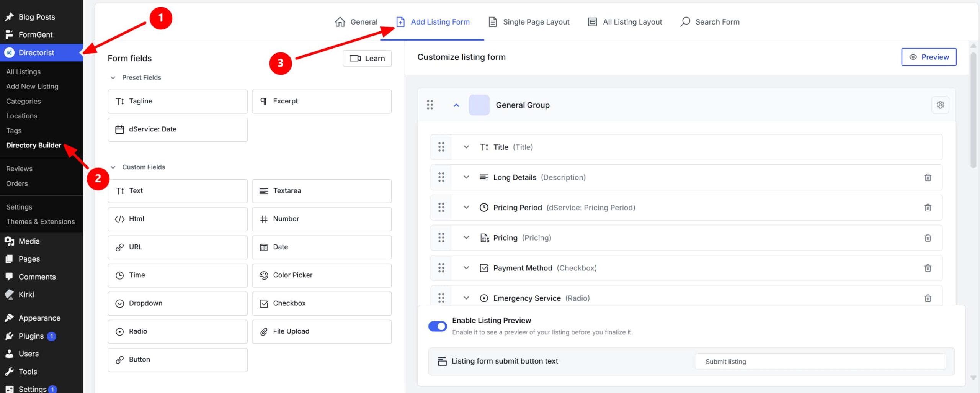Expand the Payment Method field options
The image size is (980, 393).
click(x=466, y=268)
